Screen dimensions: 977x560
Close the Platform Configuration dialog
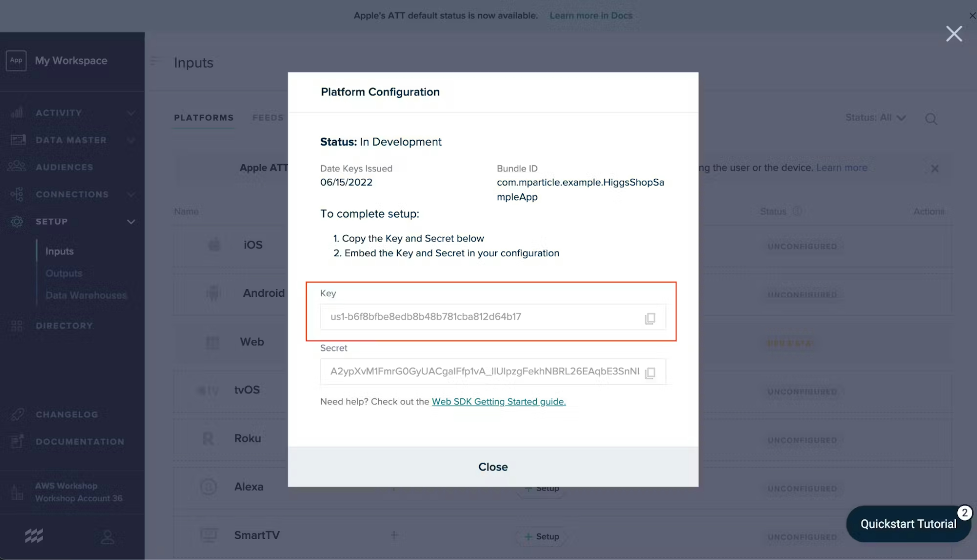tap(493, 466)
